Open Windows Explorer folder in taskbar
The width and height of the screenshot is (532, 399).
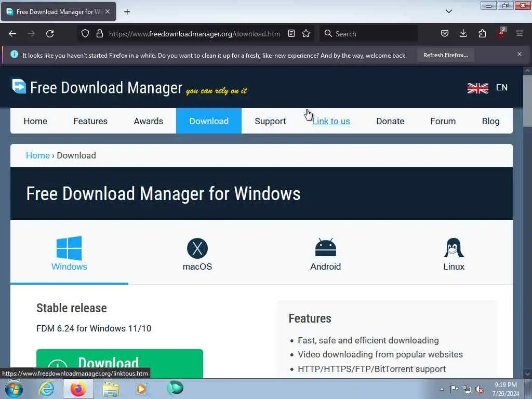(x=111, y=389)
